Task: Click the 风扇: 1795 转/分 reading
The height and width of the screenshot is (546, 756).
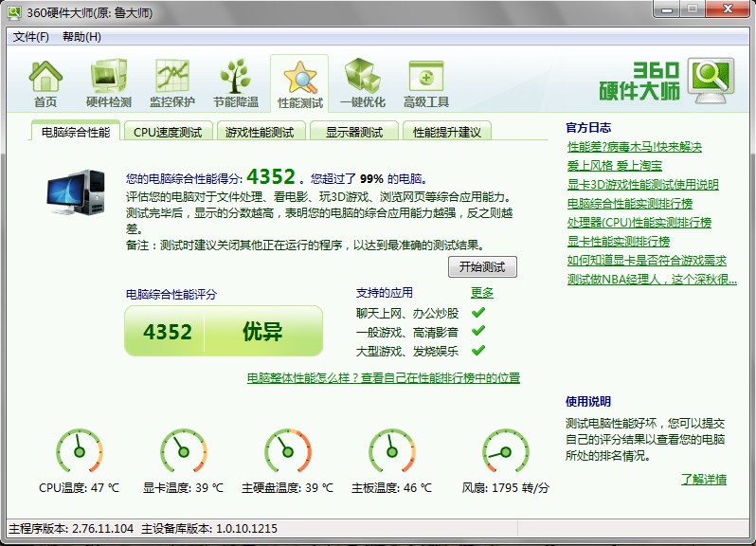Action: pyautogui.click(x=505, y=488)
